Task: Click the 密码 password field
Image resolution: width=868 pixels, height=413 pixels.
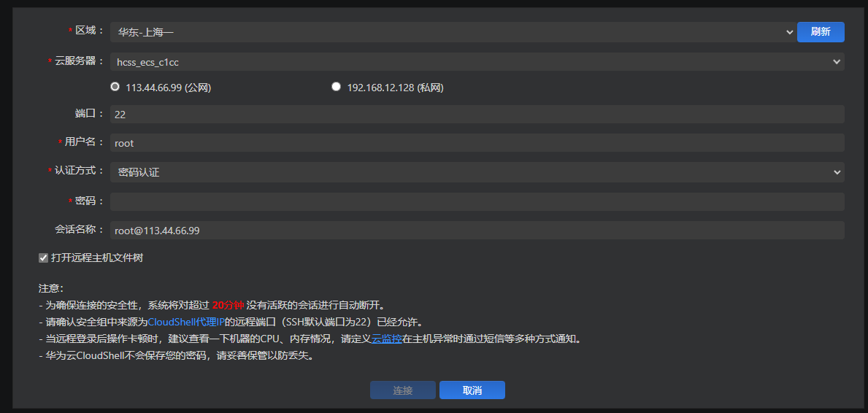Action: click(477, 201)
